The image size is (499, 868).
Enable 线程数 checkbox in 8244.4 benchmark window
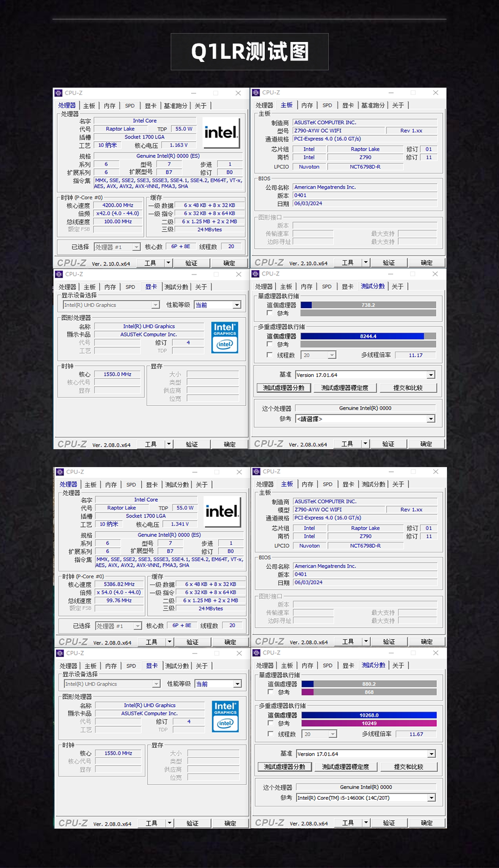pos(269,355)
